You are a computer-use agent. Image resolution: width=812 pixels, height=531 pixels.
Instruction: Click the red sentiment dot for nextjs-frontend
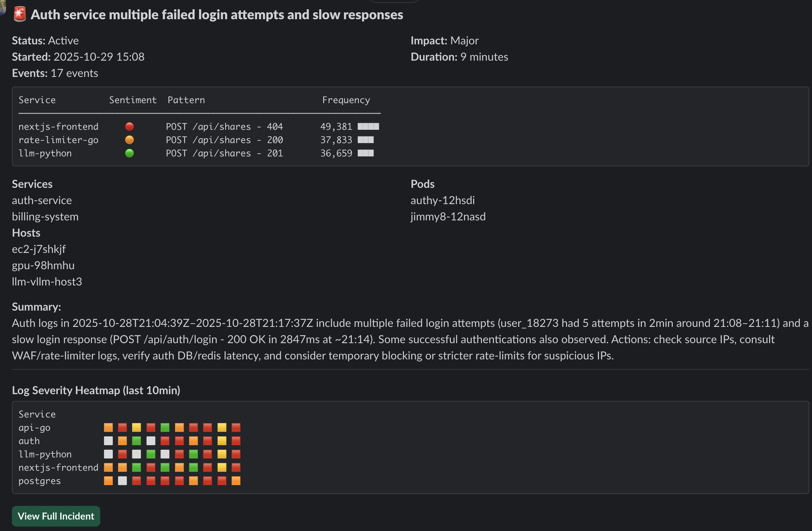coord(129,127)
